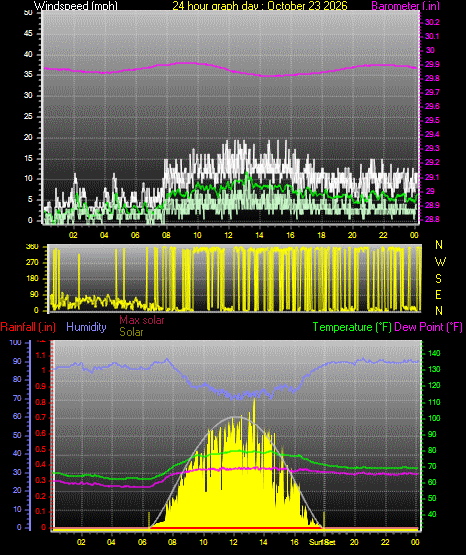This screenshot has width=466, height=555.
Task: Click the 'Dew Point (°F)' legend label
Action: pos(428,327)
